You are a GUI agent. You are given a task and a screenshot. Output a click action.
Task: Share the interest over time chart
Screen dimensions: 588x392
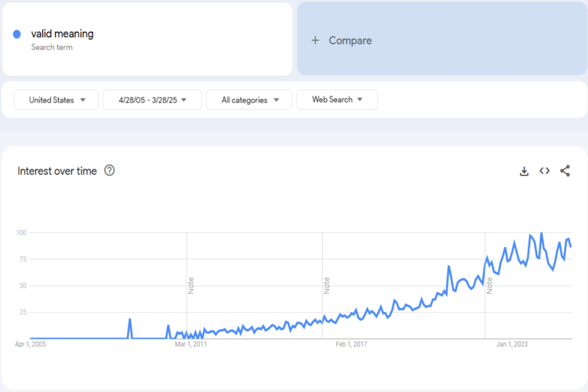[564, 171]
